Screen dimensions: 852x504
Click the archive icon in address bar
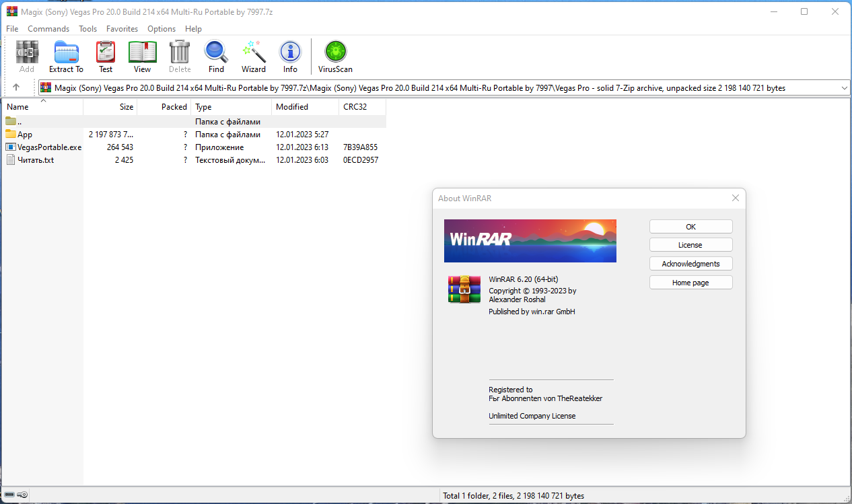[x=46, y=87]
